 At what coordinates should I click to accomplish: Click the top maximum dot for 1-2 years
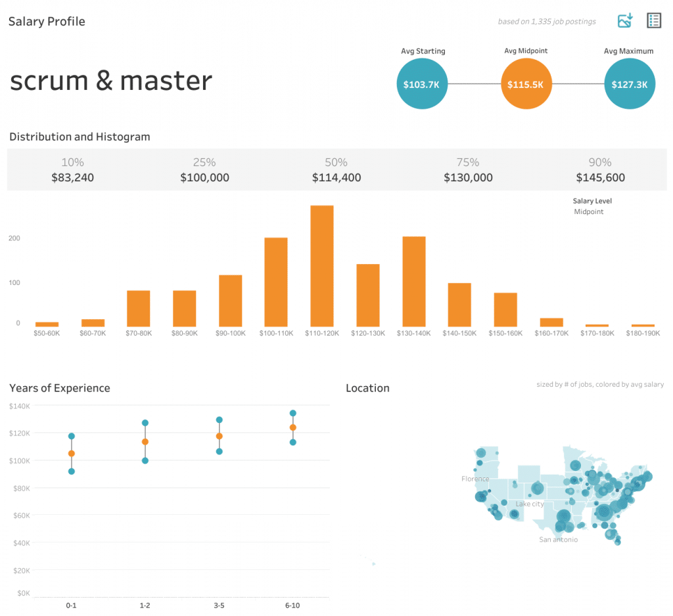click(x=145, y=423)
